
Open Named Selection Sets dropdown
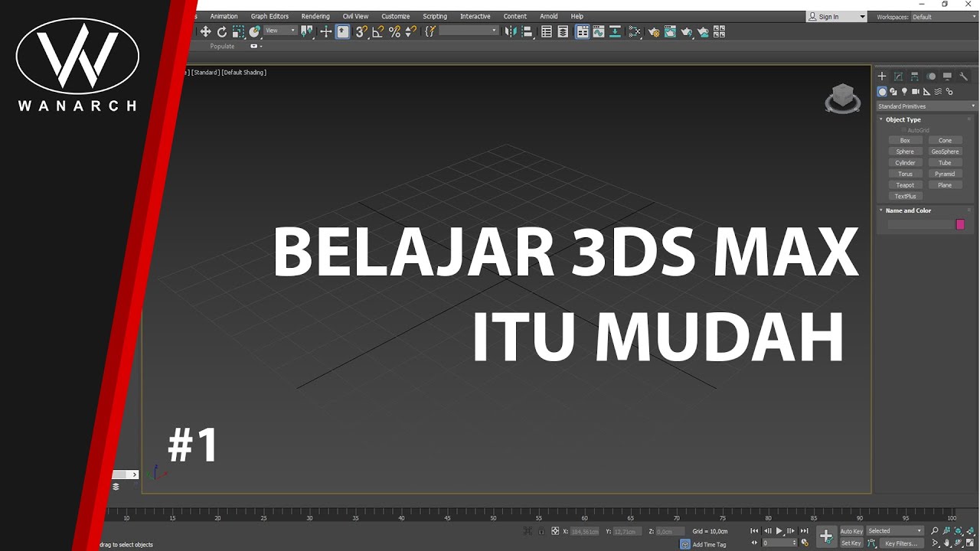pyautogui.click(x=469, y=31)
